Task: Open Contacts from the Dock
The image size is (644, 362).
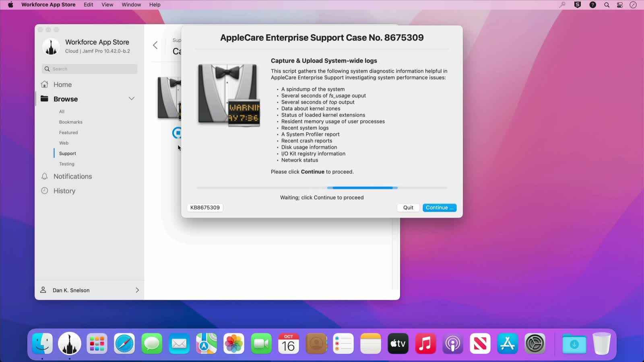Action: tap(316, 343)
